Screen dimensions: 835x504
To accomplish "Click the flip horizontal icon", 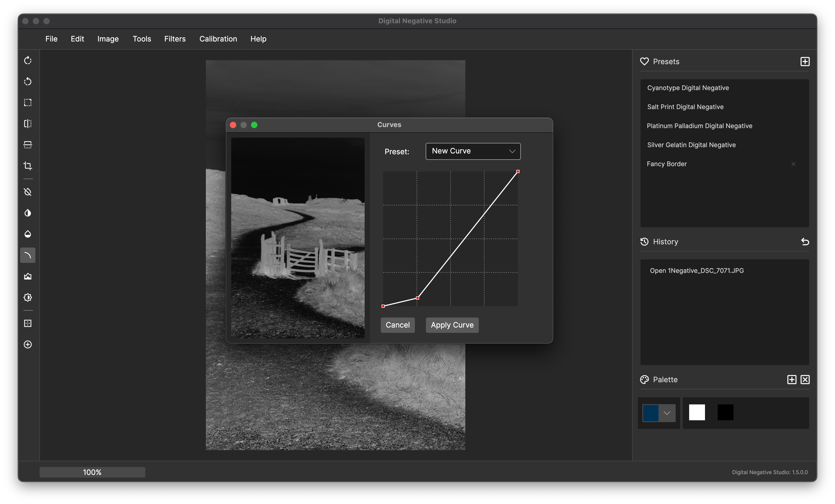I will (28, 124).
